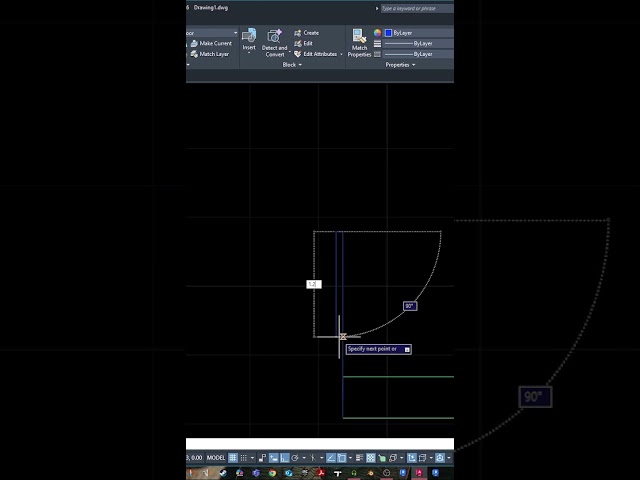Click the Match Properties tool
This screenshot has height=480, width=640.
[x=359, y=43]
